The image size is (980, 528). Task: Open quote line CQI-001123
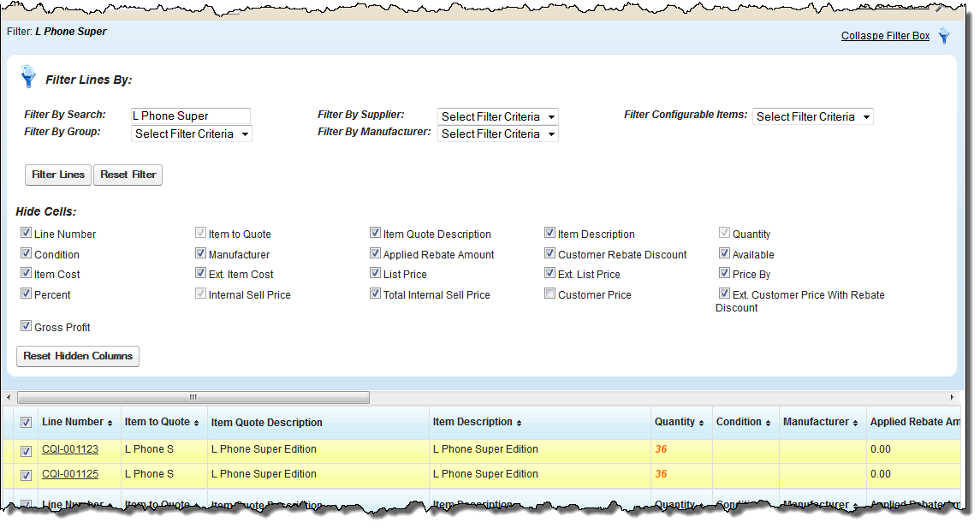69,449
